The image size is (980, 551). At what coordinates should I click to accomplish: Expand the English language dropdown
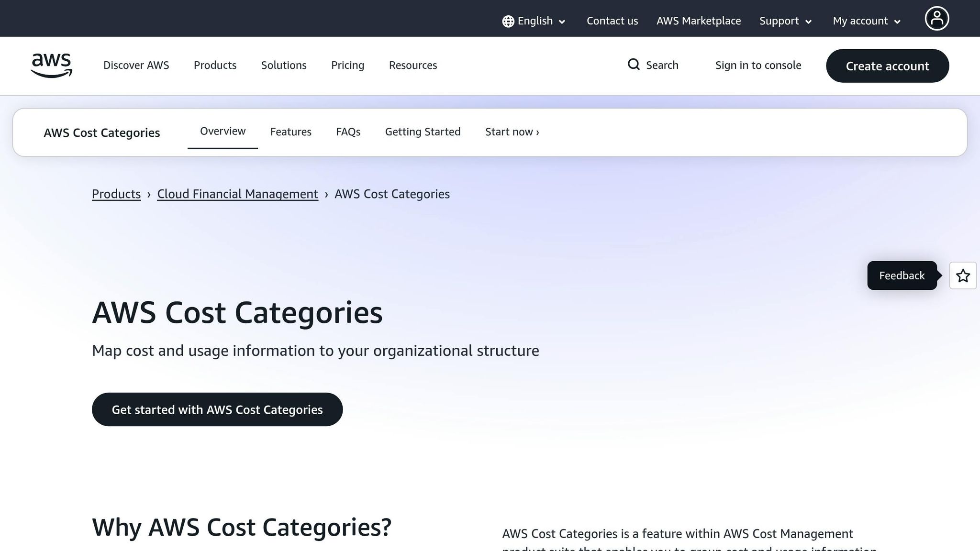point(535,21)
